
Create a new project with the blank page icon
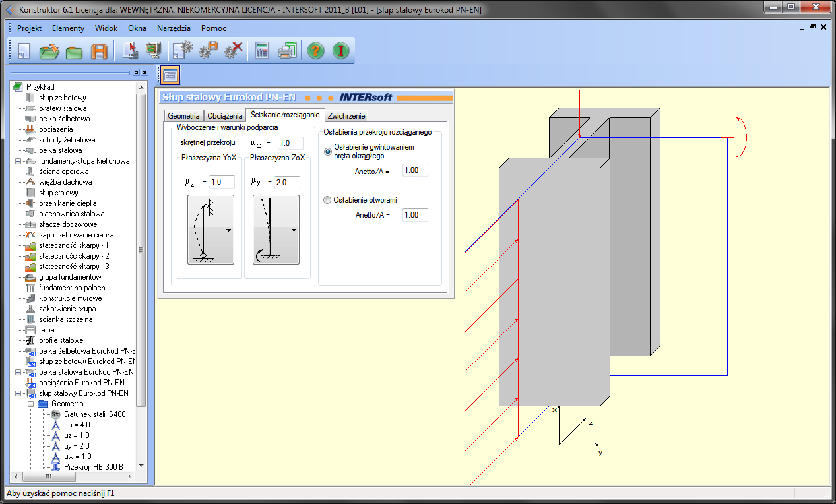(x=24, y=51)
